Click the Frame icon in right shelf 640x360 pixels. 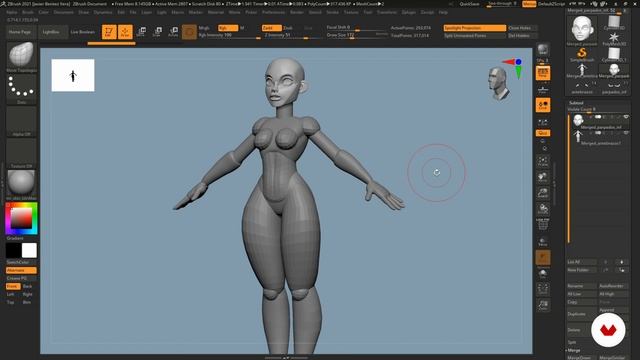(x=543, y=161)
